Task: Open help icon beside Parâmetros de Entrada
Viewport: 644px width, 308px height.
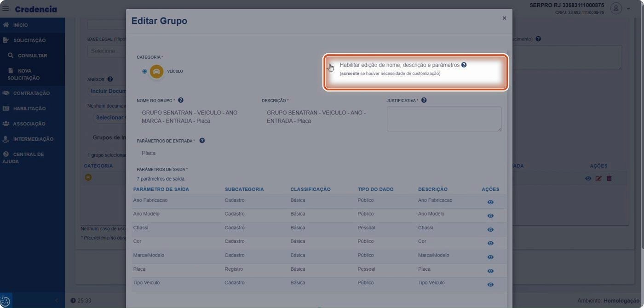Action: 202,141
